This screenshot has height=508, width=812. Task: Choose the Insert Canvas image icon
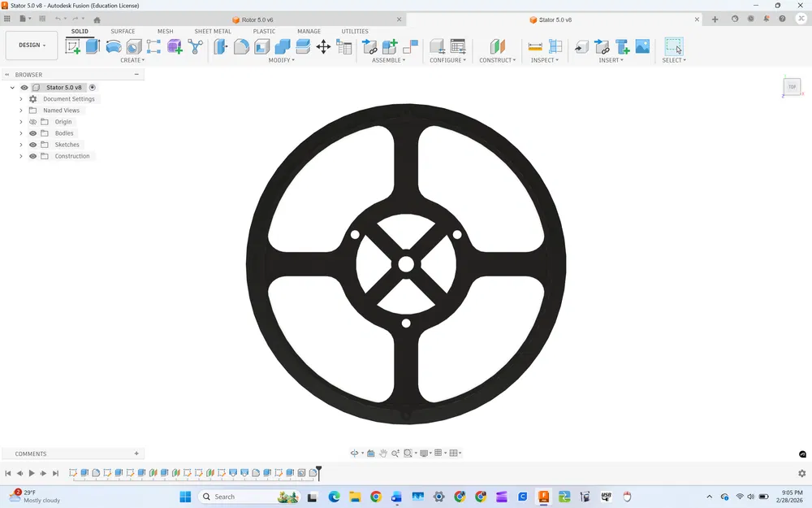pos(642,46)
